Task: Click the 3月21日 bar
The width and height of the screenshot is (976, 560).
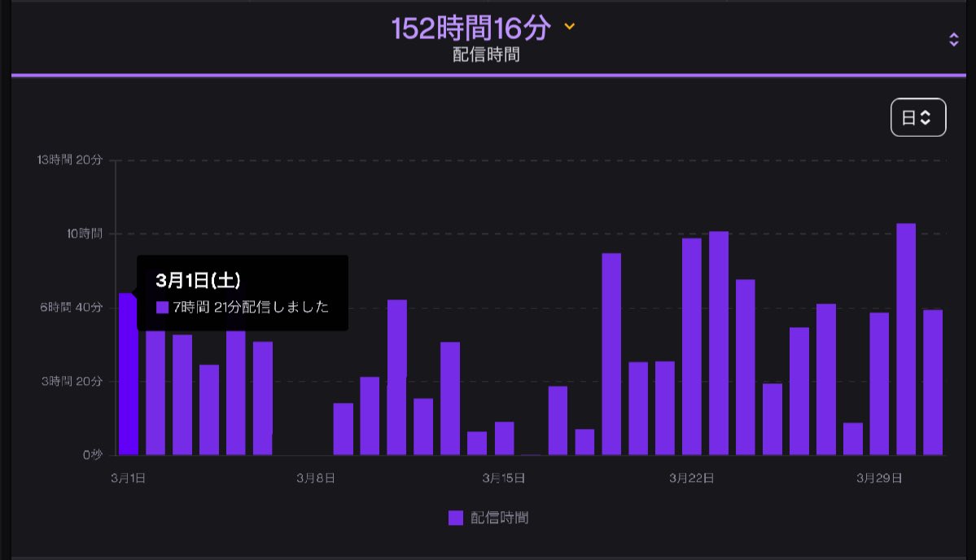Action: coord(665,408)
